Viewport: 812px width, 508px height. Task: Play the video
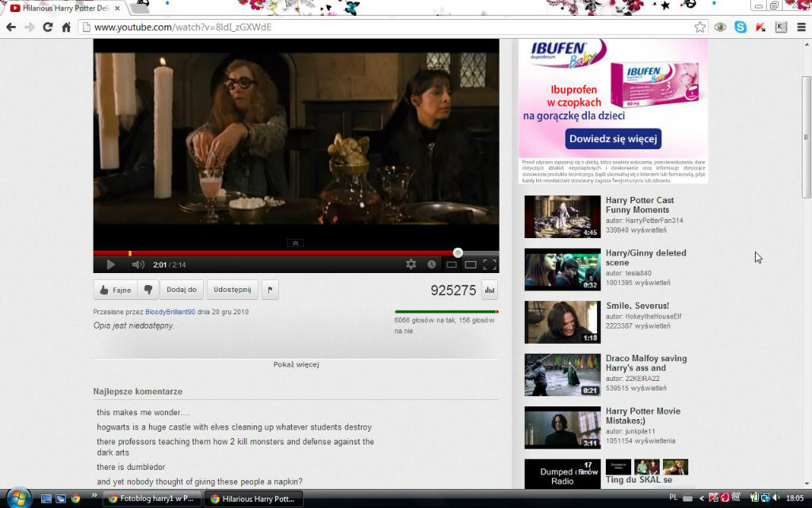(x=110, y=265)
